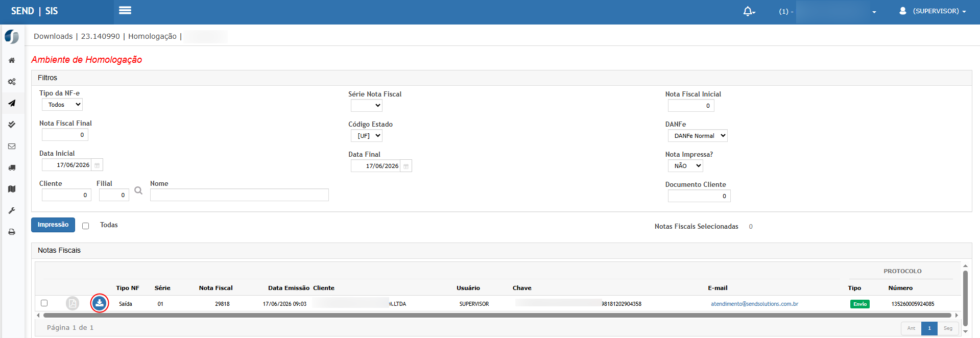The height and width of the screenshot is (338, 980).
Task: Click the Página 1 de 1 label
Action: coord(70,328)
